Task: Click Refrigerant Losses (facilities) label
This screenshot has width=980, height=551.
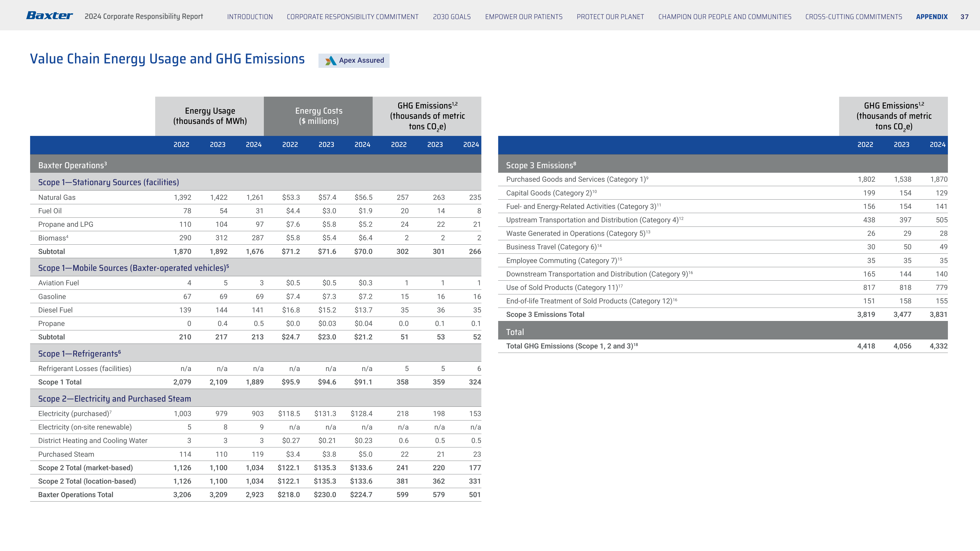Action: pos(85,369)
